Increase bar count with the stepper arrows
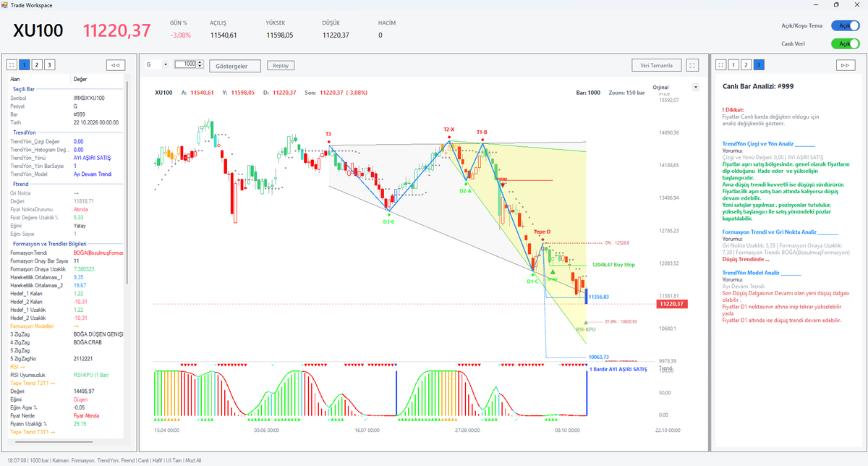868x466 pixels. click(200, 62)
